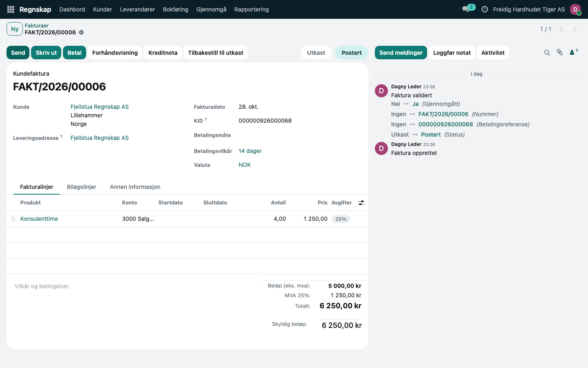The height and width of the screenshot is (368, 588).
Task: Click the activities clock icon in header
Action: pyautogui.click(x=485, y=9)
